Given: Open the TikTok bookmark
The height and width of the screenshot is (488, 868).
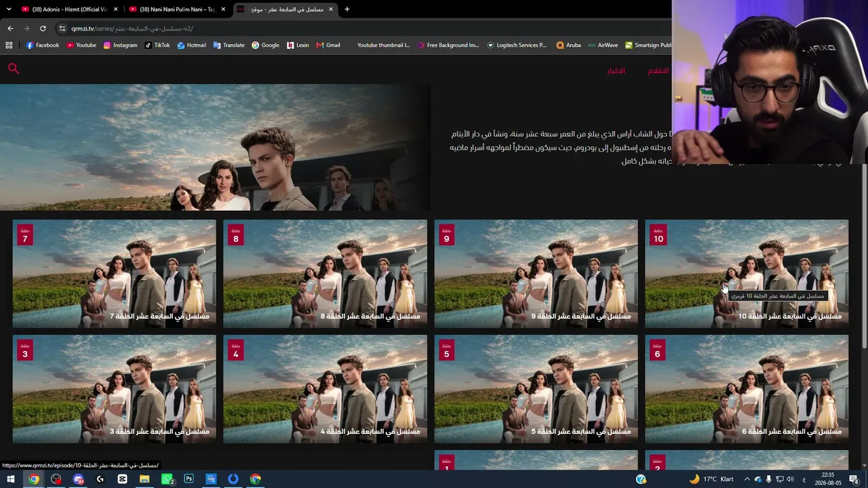Looking at the screenshot, I should point(157,45).
